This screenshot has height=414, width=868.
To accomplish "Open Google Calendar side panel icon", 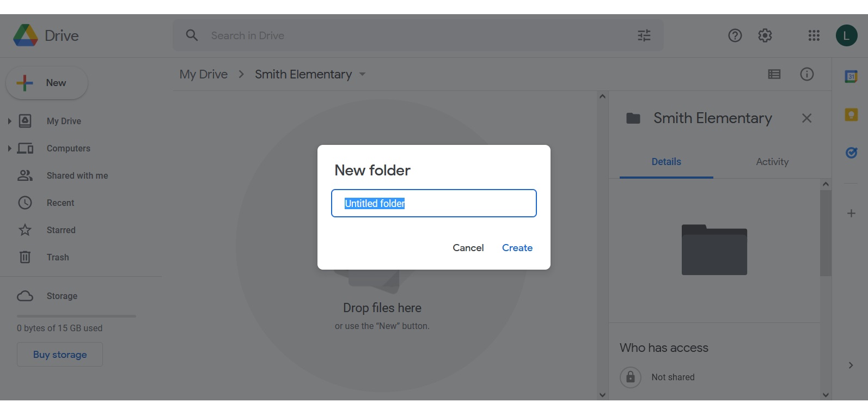I will click(851, 76).
